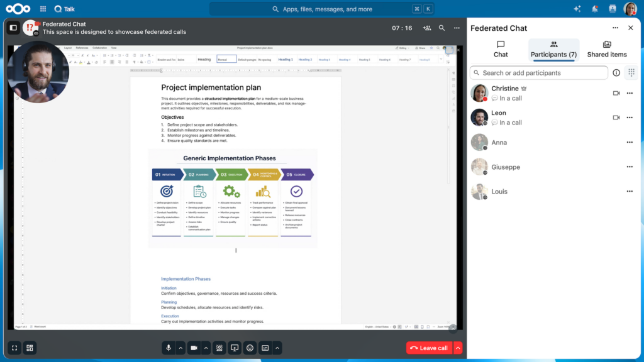Open Anna's participant options menu
The height and width of the screenshot is (362, 644).
coord(630,143)
